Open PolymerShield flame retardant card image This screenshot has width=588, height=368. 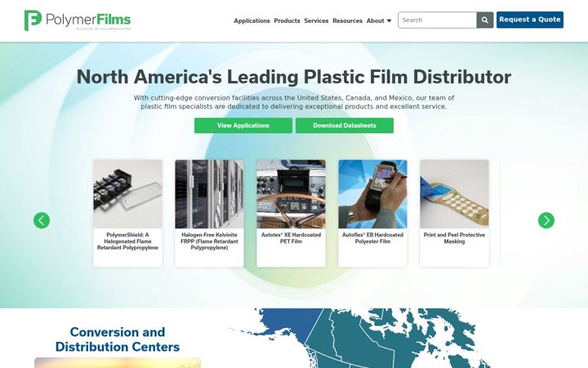click(x=127, y=194)
